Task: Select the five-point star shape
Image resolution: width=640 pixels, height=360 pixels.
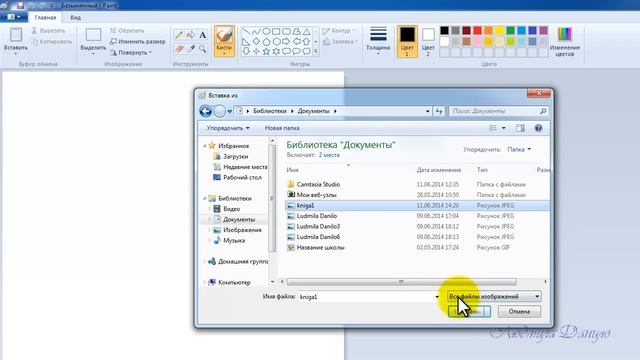Action: [x=266, y=51]
